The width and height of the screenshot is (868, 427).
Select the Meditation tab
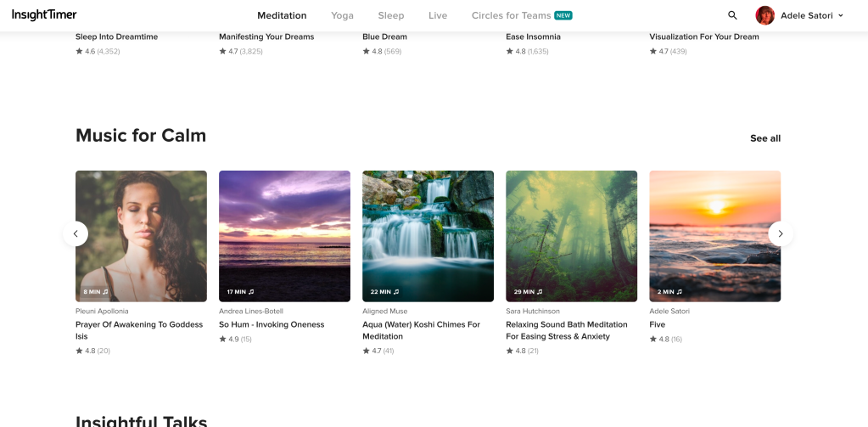[x=282, y=15]
